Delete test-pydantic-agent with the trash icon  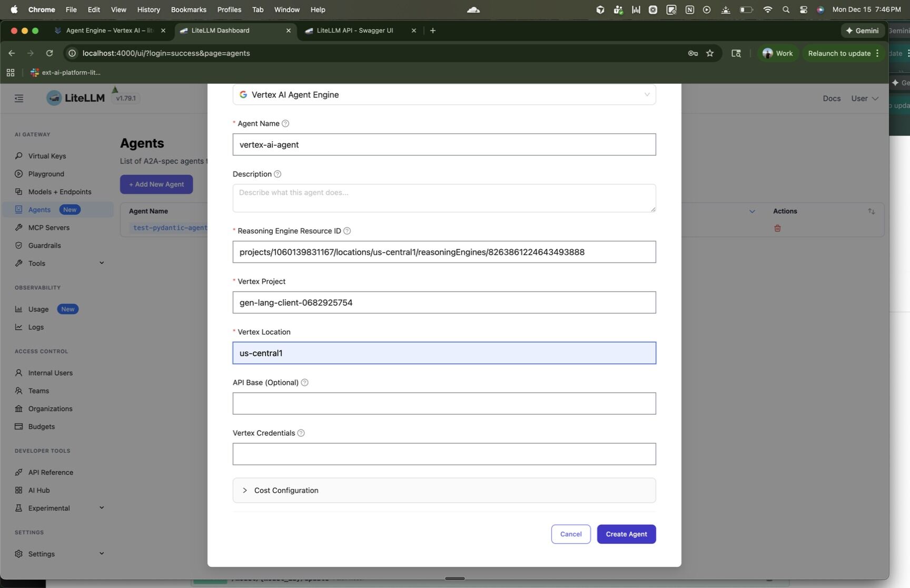coord(777,228)
